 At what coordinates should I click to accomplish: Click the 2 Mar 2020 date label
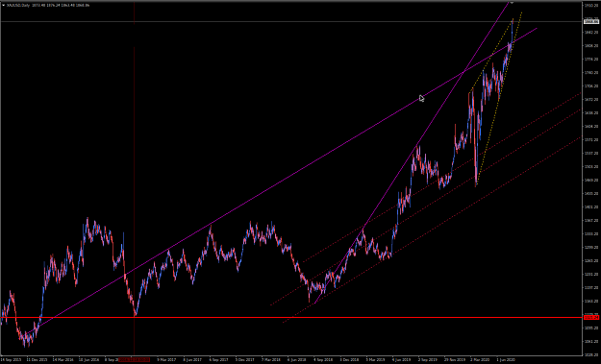pyautogui.click(x=480, y=360)
